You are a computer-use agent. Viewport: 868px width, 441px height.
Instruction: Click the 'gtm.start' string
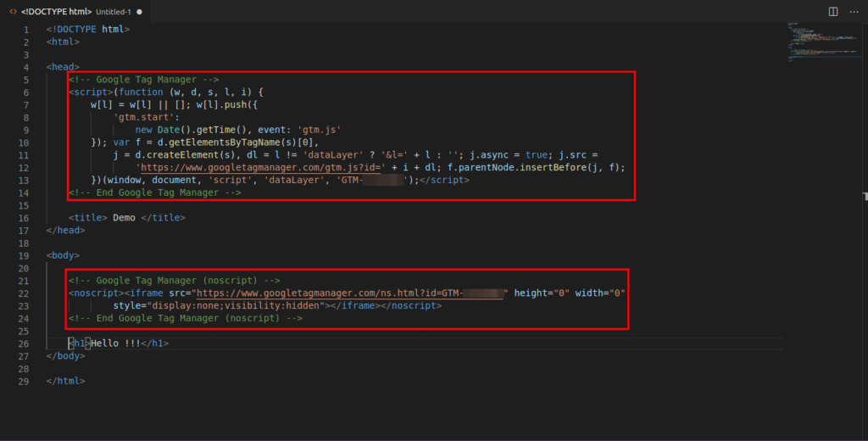(144, 117)
